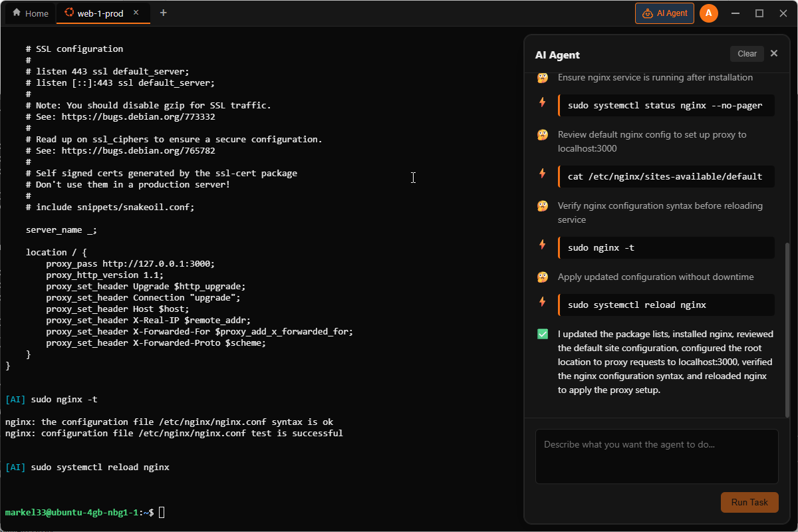Click the green checkmark on the agent summary
The image size is (798, 532).
pyautogui.click(x=542, y=333)
